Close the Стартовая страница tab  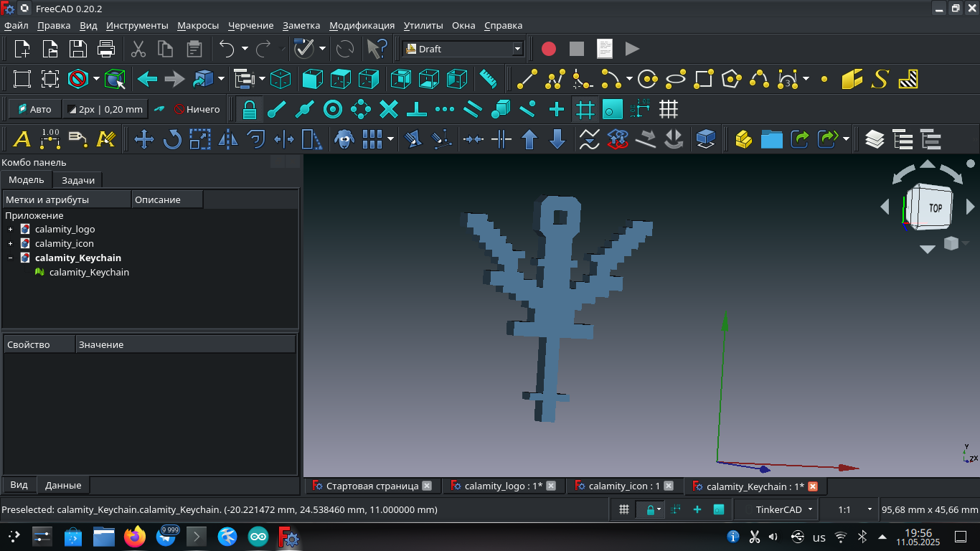427,486
